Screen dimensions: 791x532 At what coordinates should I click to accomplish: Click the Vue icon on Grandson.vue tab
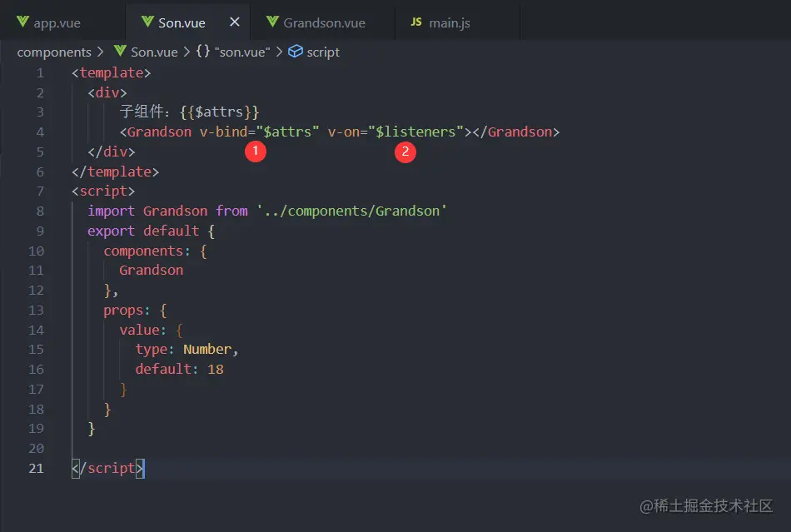(x=272, y=22)
